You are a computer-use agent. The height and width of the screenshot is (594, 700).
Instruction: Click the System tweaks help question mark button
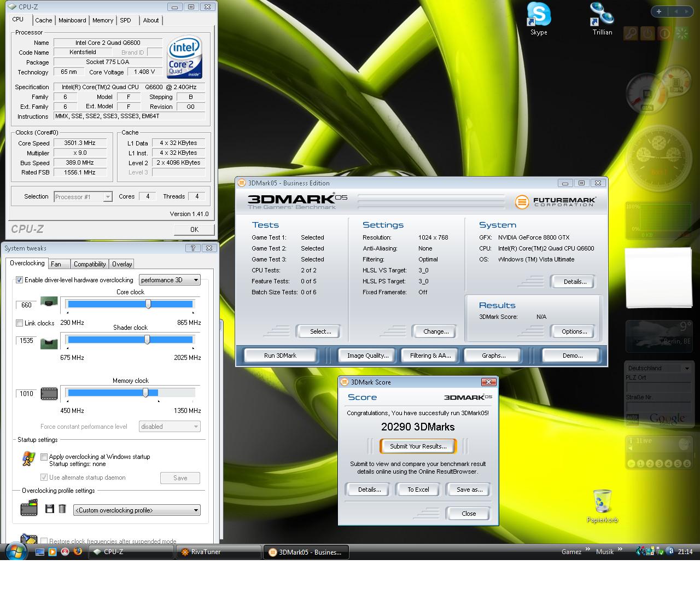192,248
